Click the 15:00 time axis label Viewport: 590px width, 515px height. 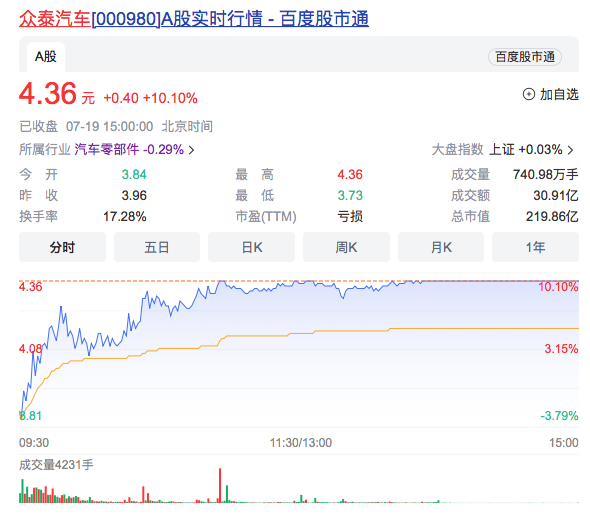[x=564, y=443]
